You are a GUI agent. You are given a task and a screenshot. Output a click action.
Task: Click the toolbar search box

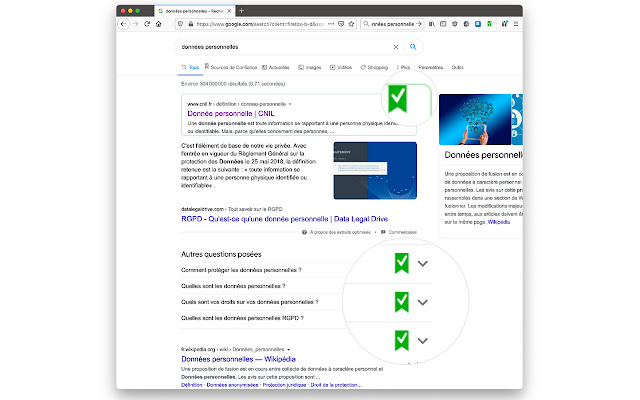[x=392, y=24]
